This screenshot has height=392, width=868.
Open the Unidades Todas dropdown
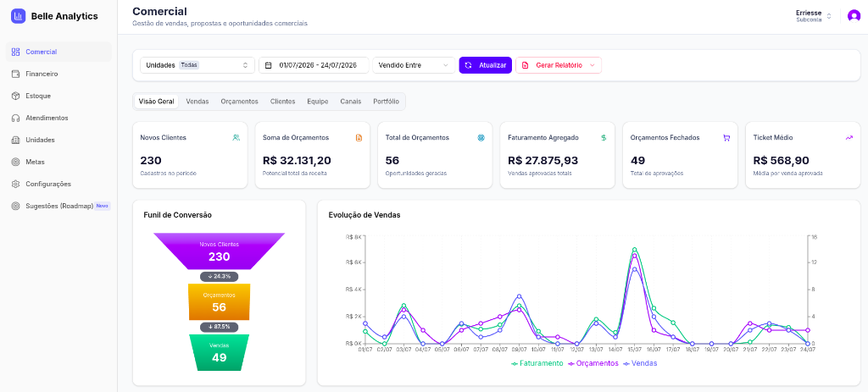pyautogui.click(x=197, y=65)
